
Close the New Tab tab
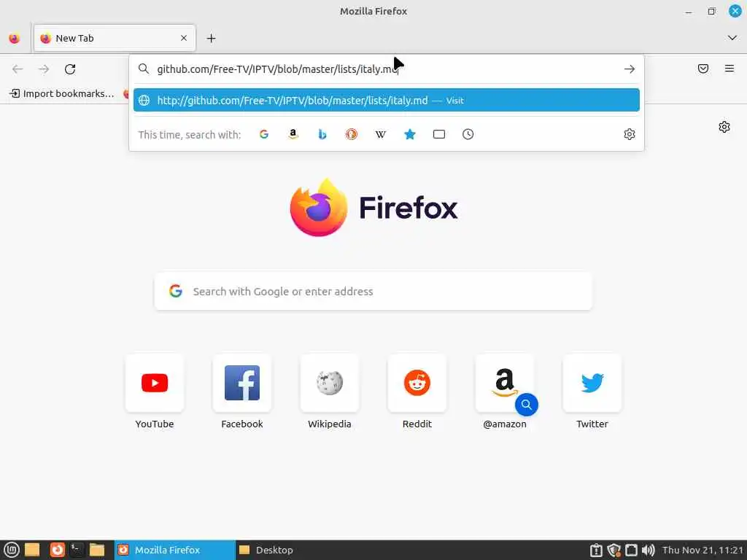(x=184, y=38)
